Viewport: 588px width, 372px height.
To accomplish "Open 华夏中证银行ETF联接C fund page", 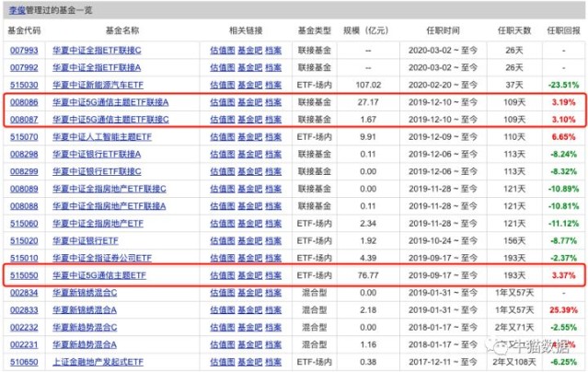I will coord(97,171).
